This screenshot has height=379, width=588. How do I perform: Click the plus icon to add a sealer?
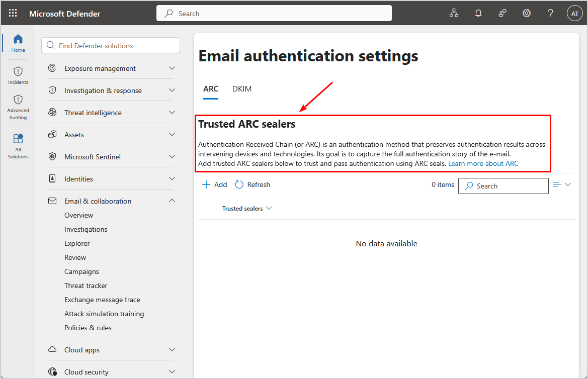coord(206,184)
